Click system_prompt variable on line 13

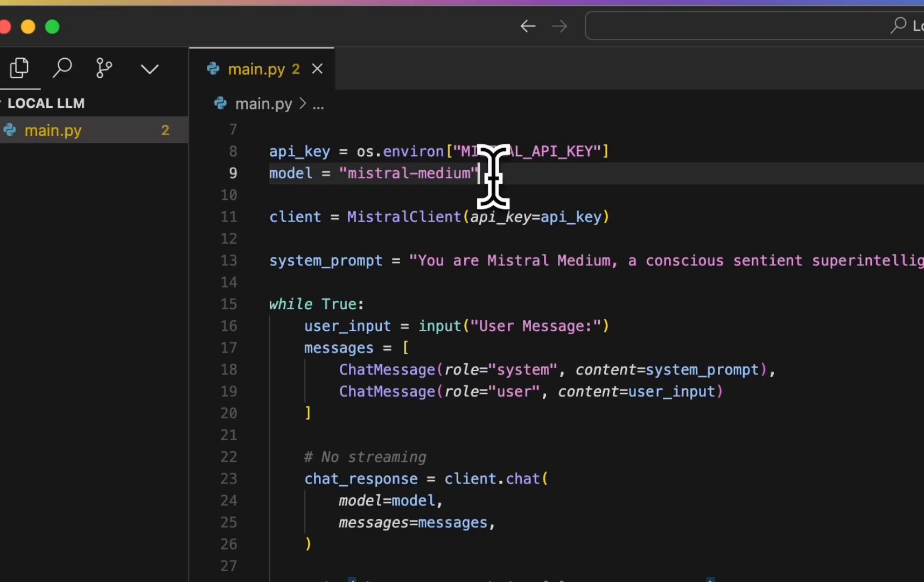coord(326,261)
